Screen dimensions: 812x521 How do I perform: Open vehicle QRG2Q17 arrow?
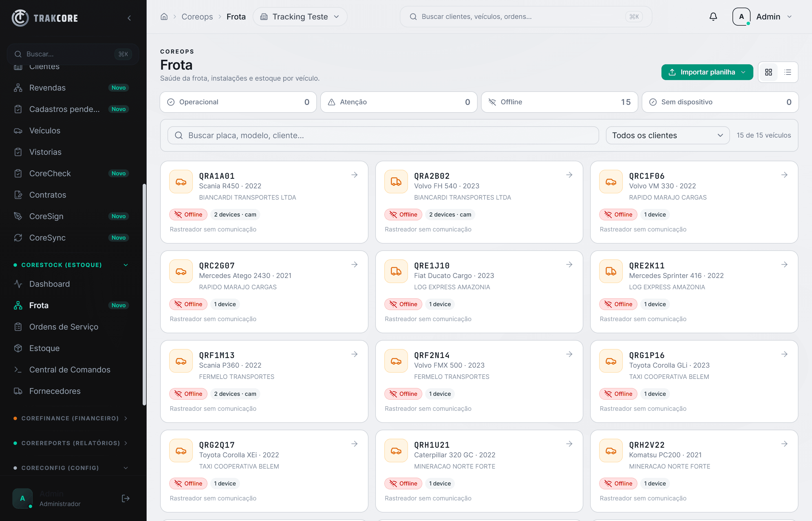coord(354,444)
